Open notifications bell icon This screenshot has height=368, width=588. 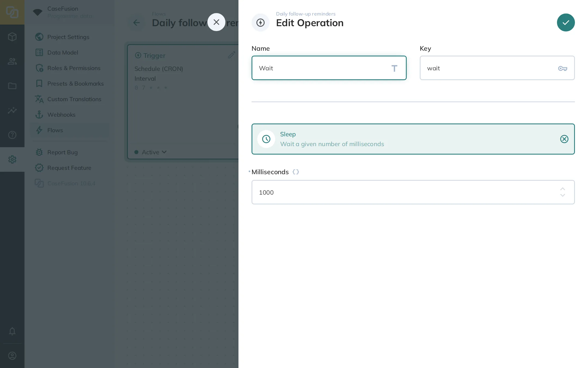(x=12, y=331)
